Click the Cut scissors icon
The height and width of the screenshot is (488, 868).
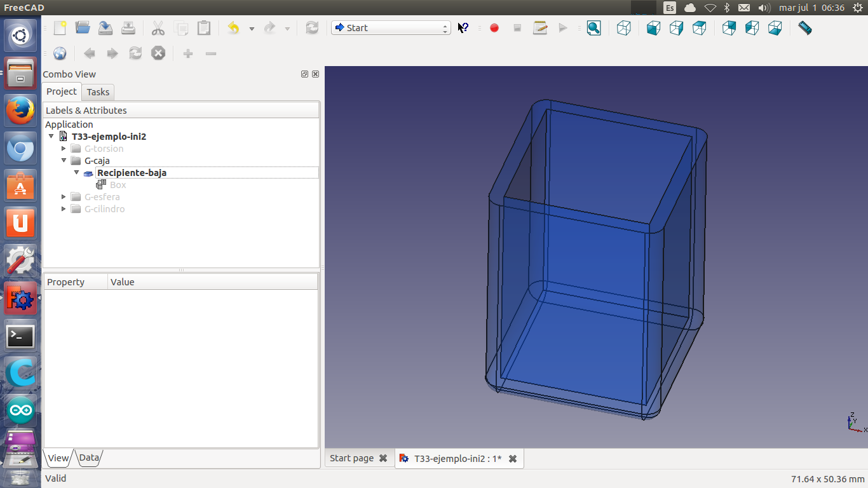pos(158,28)
